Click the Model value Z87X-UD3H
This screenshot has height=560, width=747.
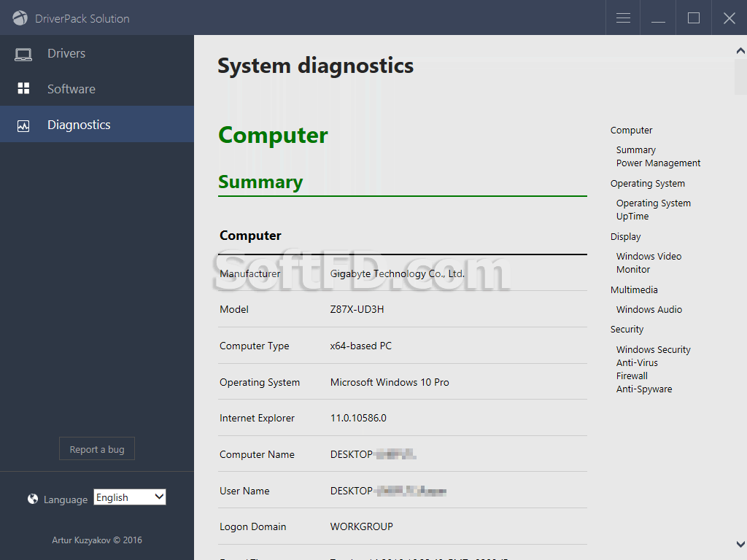(x=357, y=309)
